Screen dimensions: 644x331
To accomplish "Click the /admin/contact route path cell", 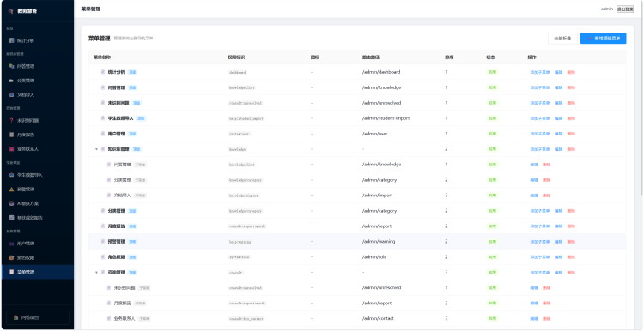I will [x=378, y=318].
